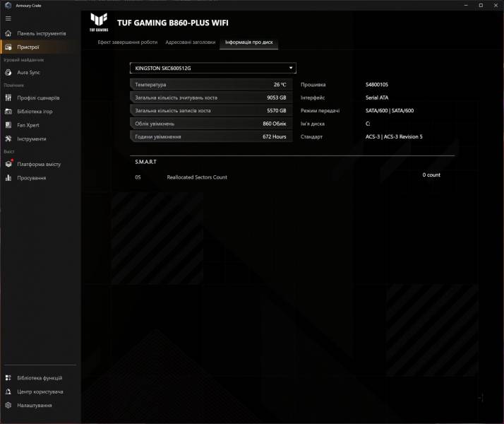Close the Armoury Crate window
The width and height of the screenshot is (504, 424).
[x=496, y=6]
